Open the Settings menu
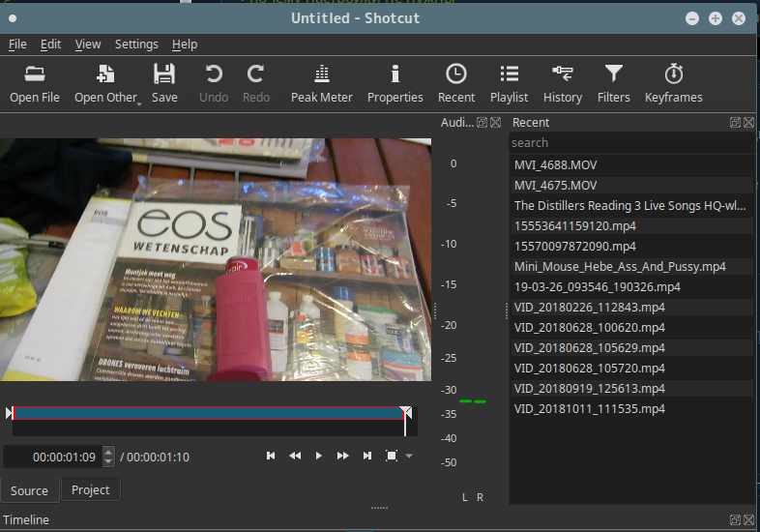The height and width of the screenshot is (532, 760). point(136,44)
